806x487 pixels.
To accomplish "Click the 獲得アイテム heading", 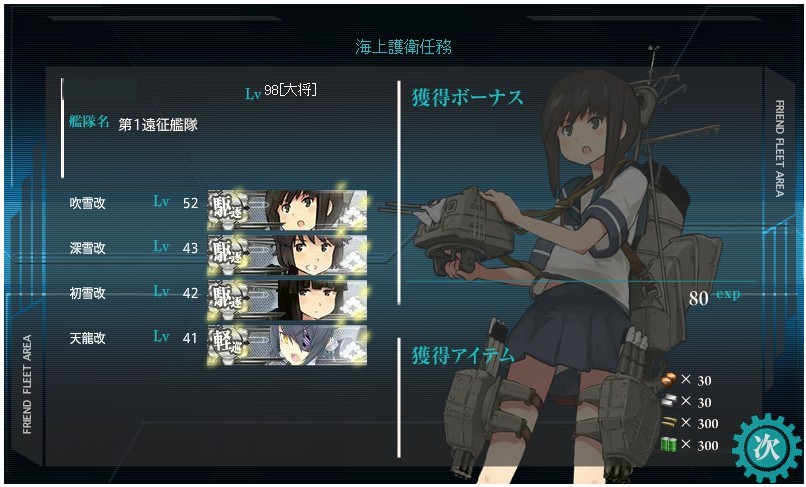I will (x=463, y=355).
